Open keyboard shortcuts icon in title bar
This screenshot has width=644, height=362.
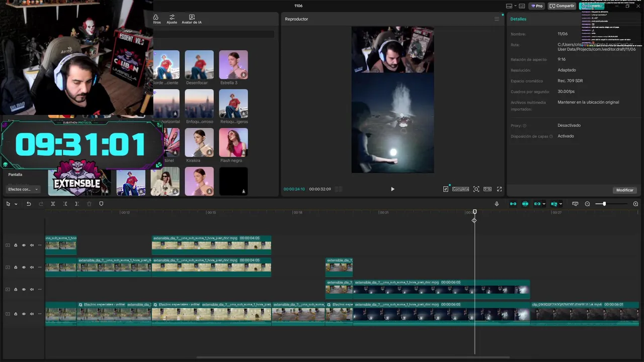522,6
